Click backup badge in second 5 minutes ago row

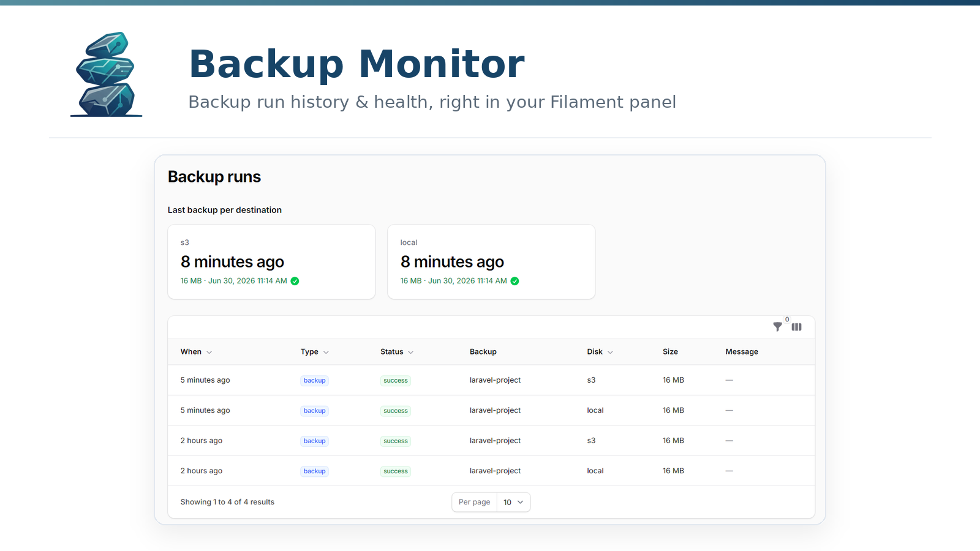point(315,411)
